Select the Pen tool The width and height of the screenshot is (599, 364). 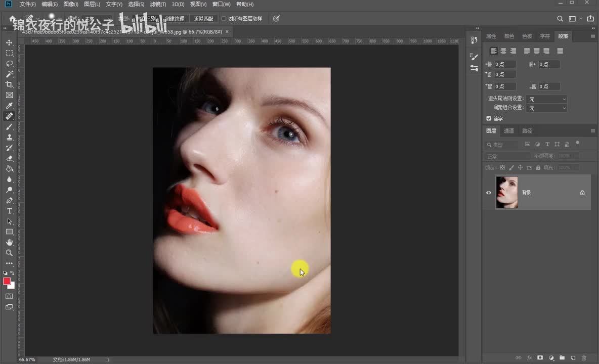[9, 200]
